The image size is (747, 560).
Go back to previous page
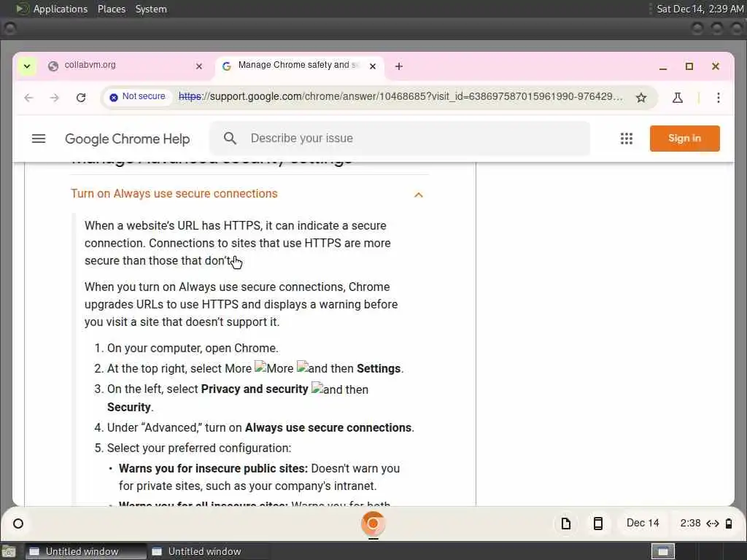[29, 98]
